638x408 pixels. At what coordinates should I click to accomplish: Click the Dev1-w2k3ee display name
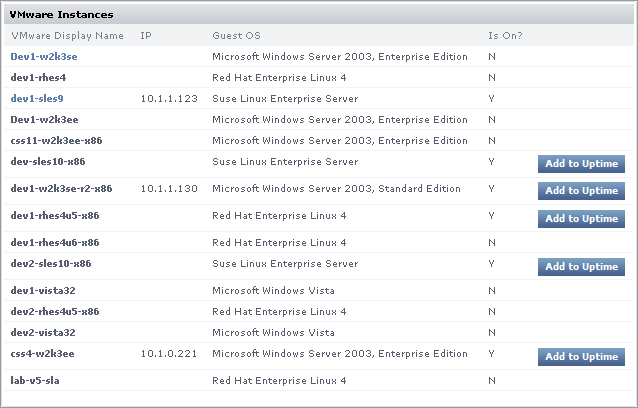44,120
